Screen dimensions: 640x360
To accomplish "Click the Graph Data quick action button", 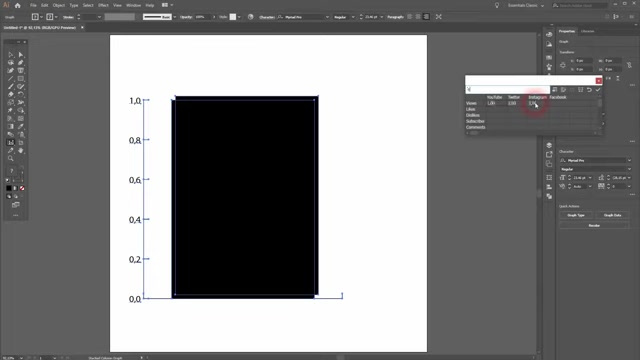I will point(612,215).
